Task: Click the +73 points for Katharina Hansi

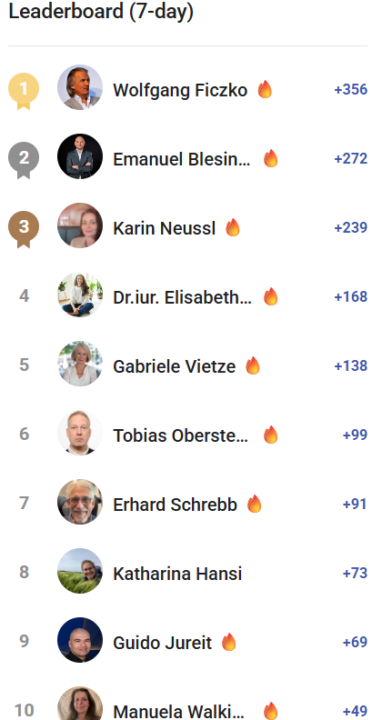Action: click(x=355, y=573)
